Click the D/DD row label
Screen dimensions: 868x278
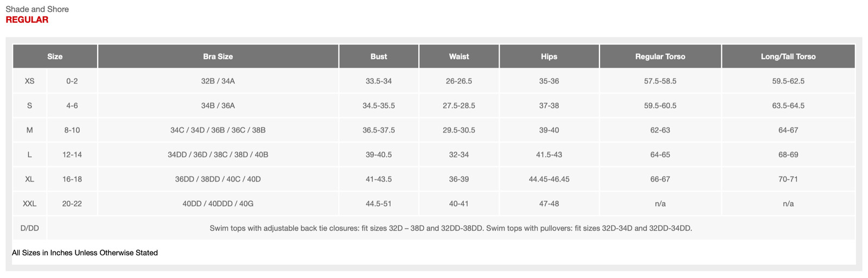point(30,228)
